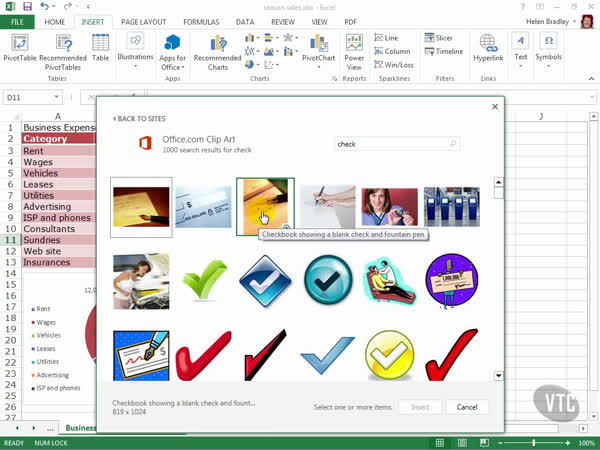Select the purple circle giant check clip art
The image size is (600, 450).
tap(452, 280)
